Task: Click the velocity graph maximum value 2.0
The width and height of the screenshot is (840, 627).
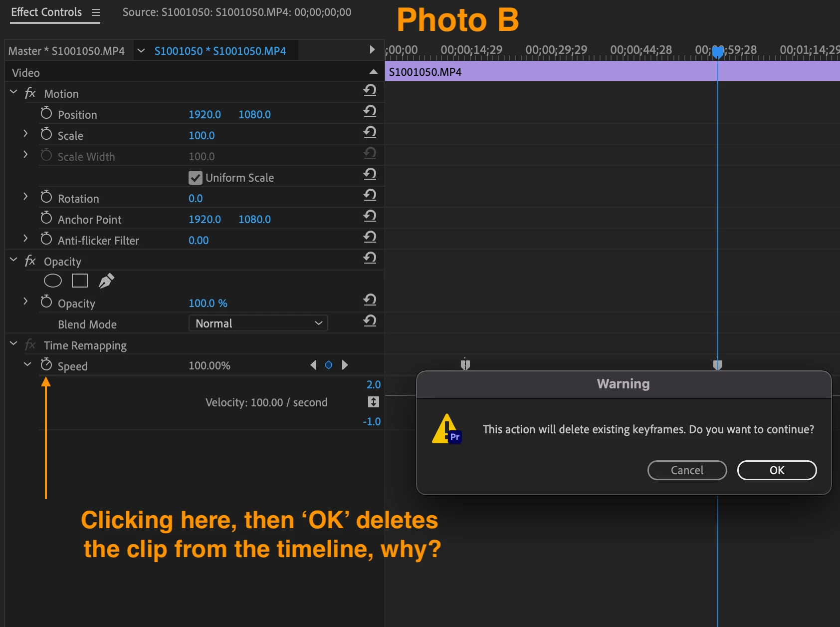Action: pyautogui.click(x=374, y=384)
